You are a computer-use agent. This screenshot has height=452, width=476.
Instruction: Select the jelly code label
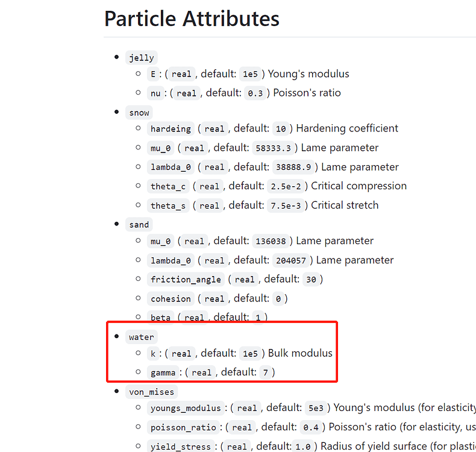coord(142,58)
